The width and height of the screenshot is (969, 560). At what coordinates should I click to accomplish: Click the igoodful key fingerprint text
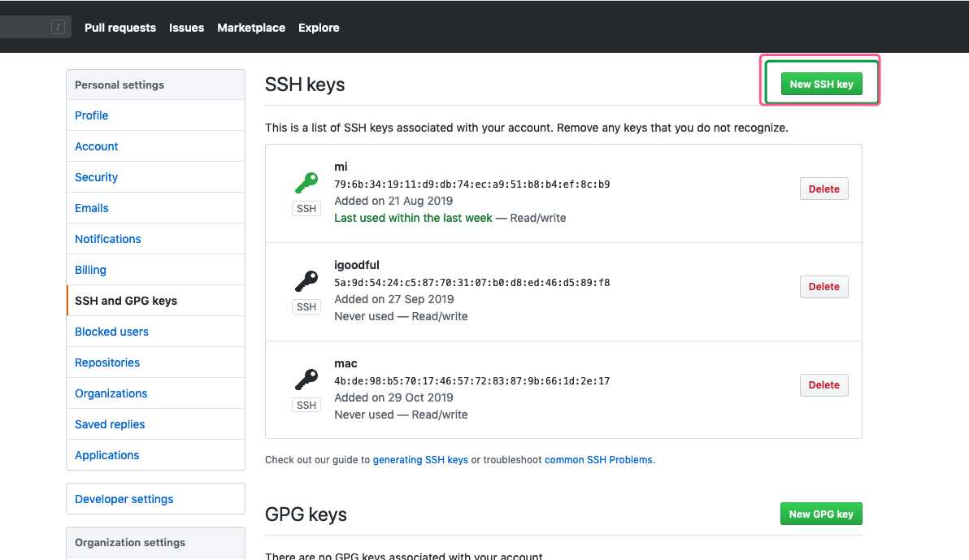click(472, 283)
